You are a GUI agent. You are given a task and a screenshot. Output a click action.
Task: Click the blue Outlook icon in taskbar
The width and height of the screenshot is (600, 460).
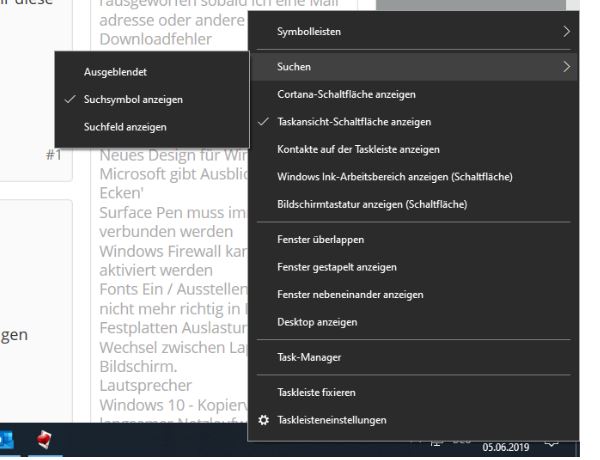pos(7,440)
